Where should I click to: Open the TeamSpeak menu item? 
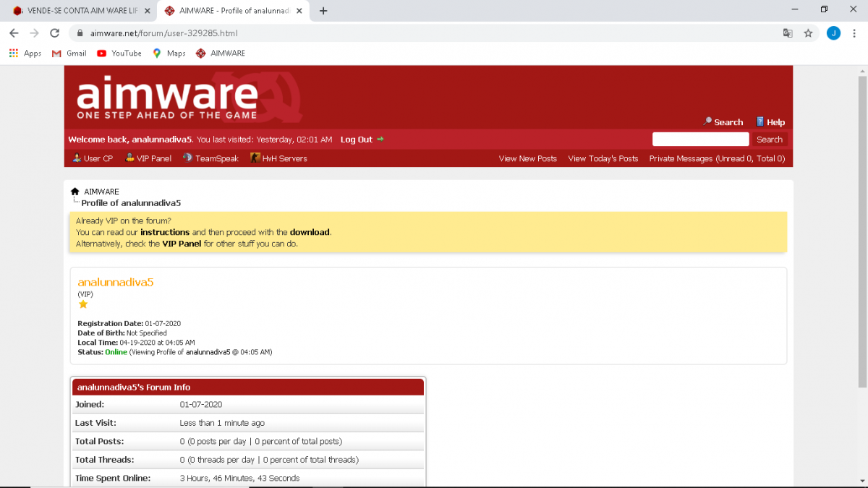(x=210, y=158)
